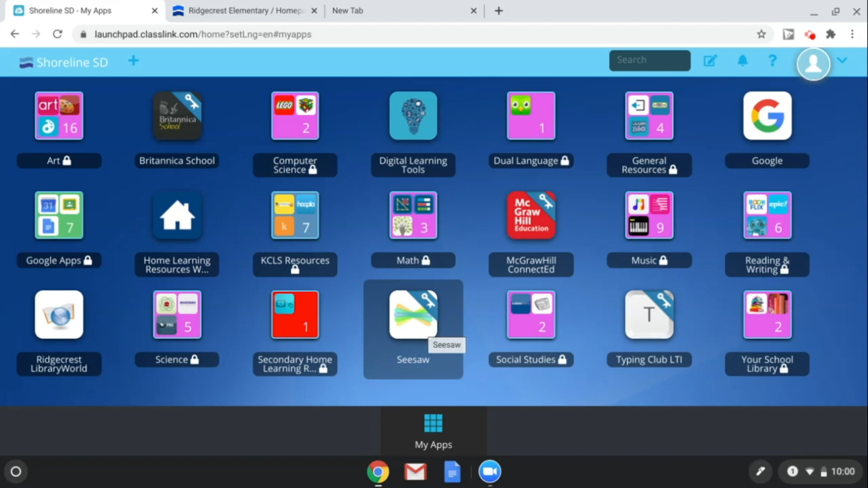Click the Dual Language label
The image size is (868, 488).
(x=531, y=161)
